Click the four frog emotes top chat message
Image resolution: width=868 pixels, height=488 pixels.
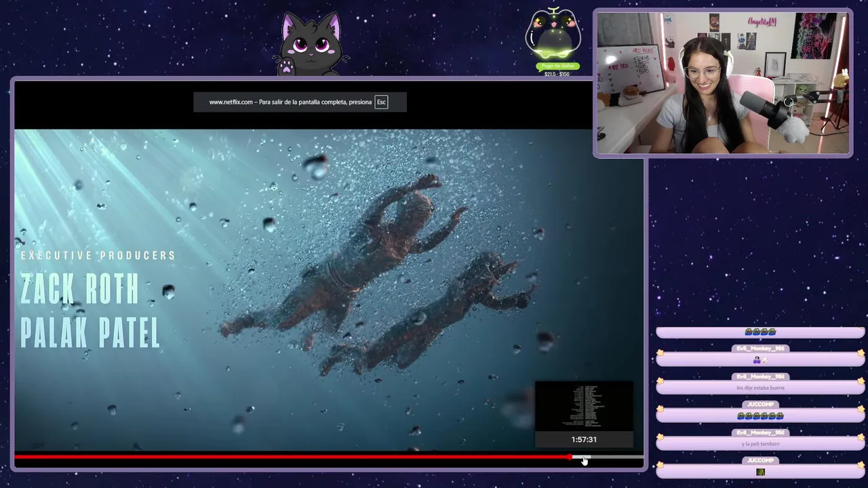point(760,331)
